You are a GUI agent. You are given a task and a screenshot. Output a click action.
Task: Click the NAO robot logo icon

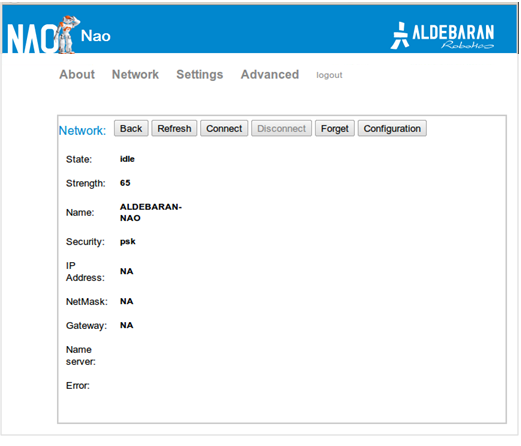(41, 35)
